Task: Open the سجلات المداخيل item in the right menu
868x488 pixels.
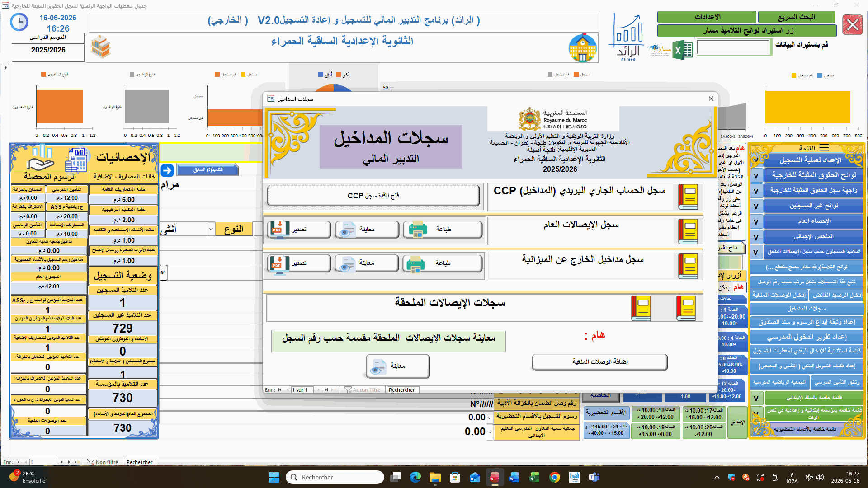Action: pyautogui.click(x=807, y=309)
